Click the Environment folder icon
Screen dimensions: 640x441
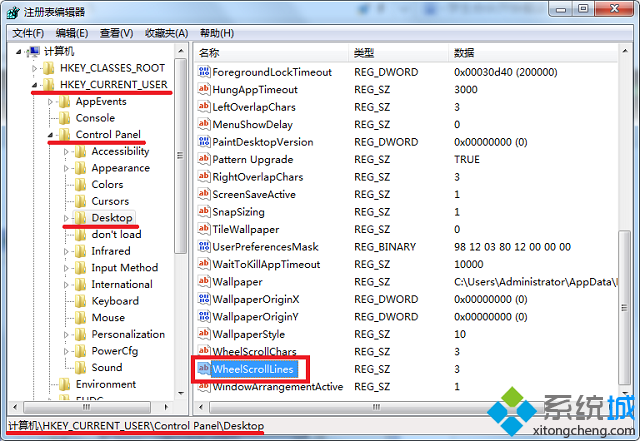(x=64, y=384)
